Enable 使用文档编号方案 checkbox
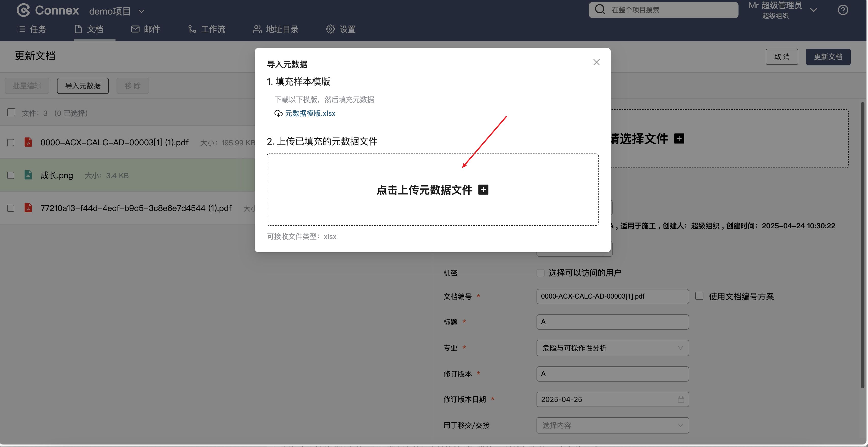The height and width of the screenshot is (447, 868). tap(699, 296)
